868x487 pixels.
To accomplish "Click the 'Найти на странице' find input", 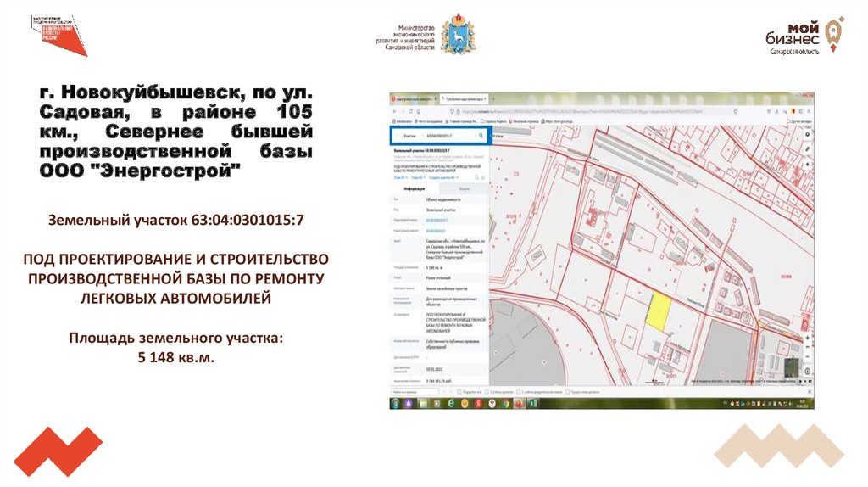I will click(x=415, y=392).
